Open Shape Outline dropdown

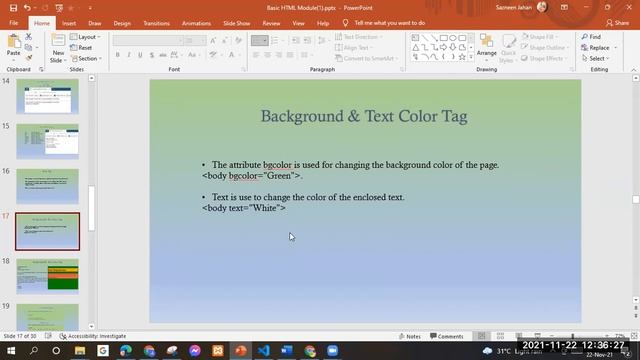545,48
